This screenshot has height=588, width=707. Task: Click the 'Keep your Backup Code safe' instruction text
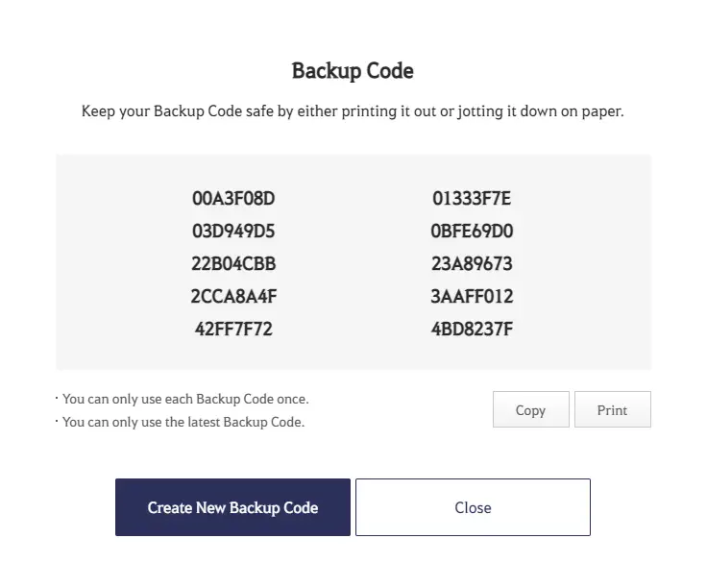tap(353, 111)
